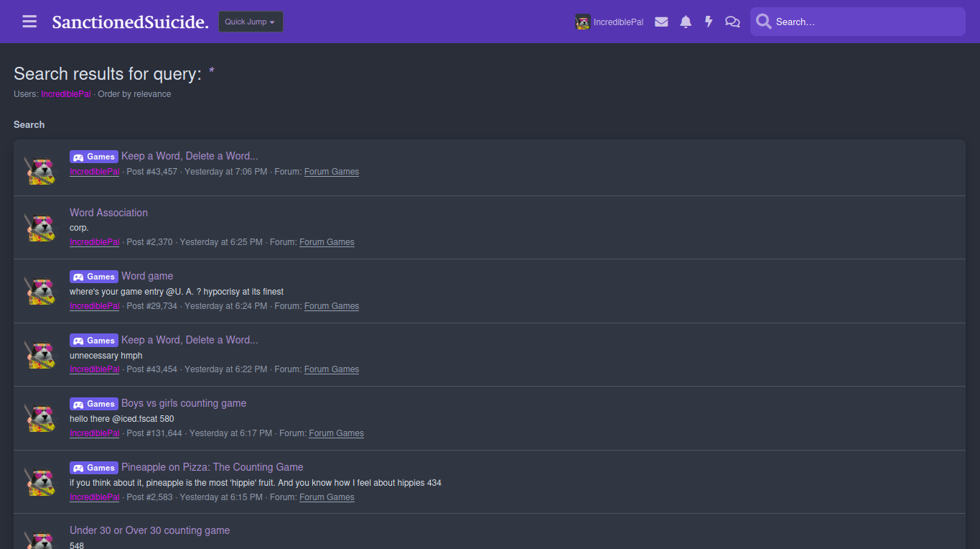
Task: Click the SanctionedSuicide site logo
Action: [130, 22]
